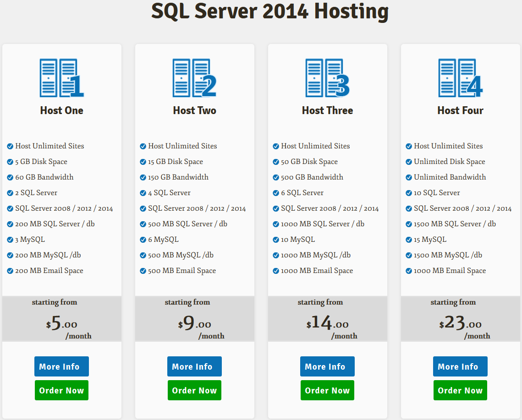
Task: Click checkmark icon beside 5 GB Disk Space
Action: coord(10,162)
